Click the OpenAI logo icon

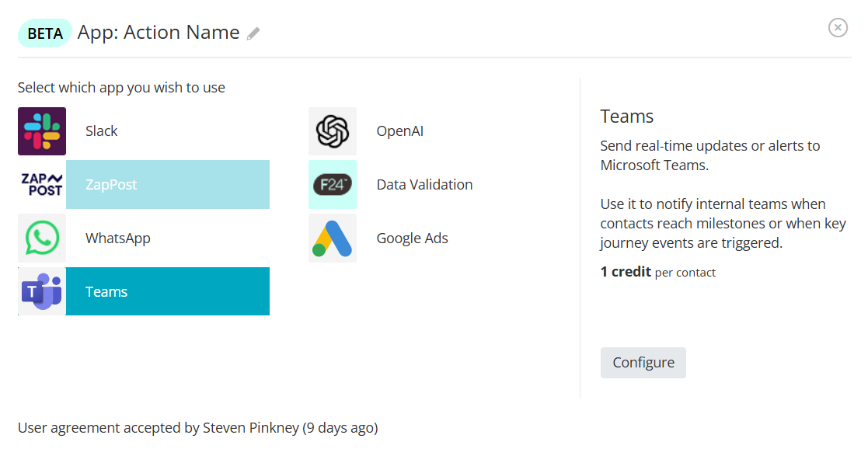point(333,131)
